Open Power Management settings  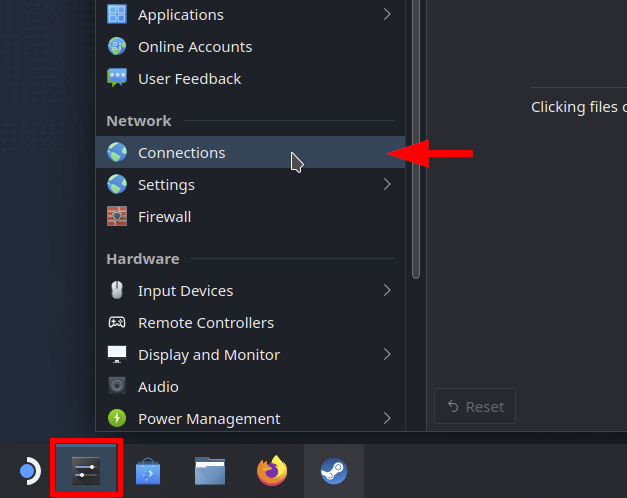[x=250, y=418]
